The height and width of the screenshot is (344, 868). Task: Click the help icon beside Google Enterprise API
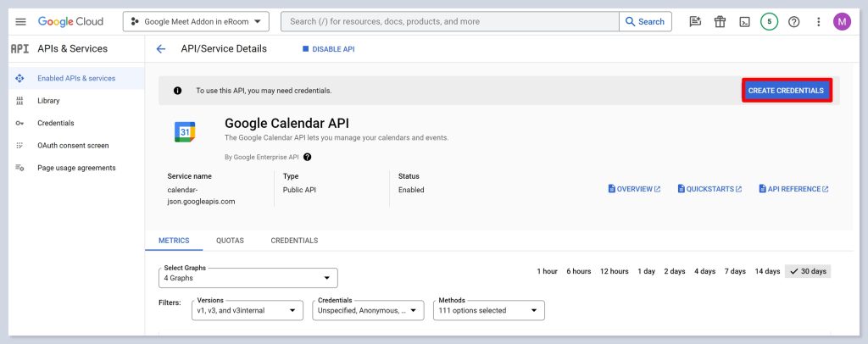coord(307,157)
